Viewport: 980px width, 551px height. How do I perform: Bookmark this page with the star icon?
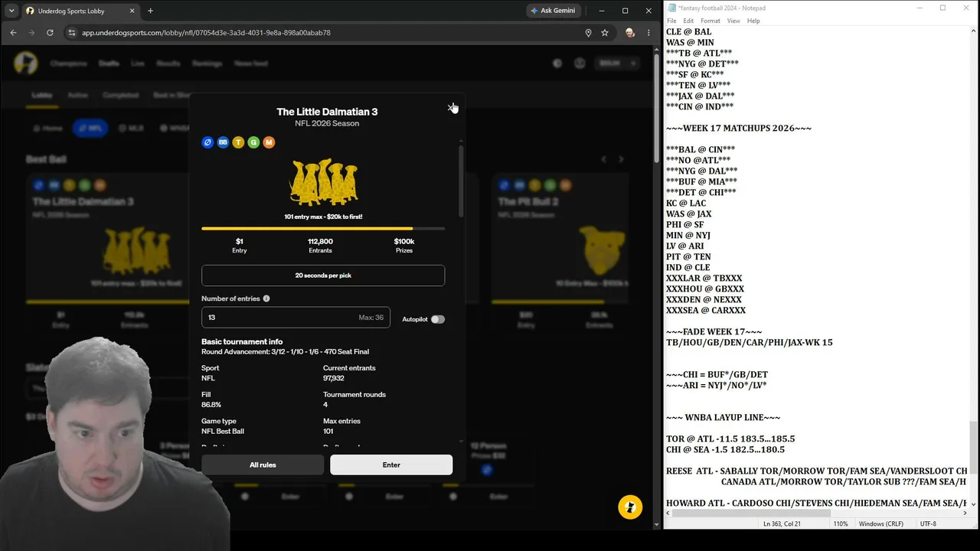pos(605,33)
